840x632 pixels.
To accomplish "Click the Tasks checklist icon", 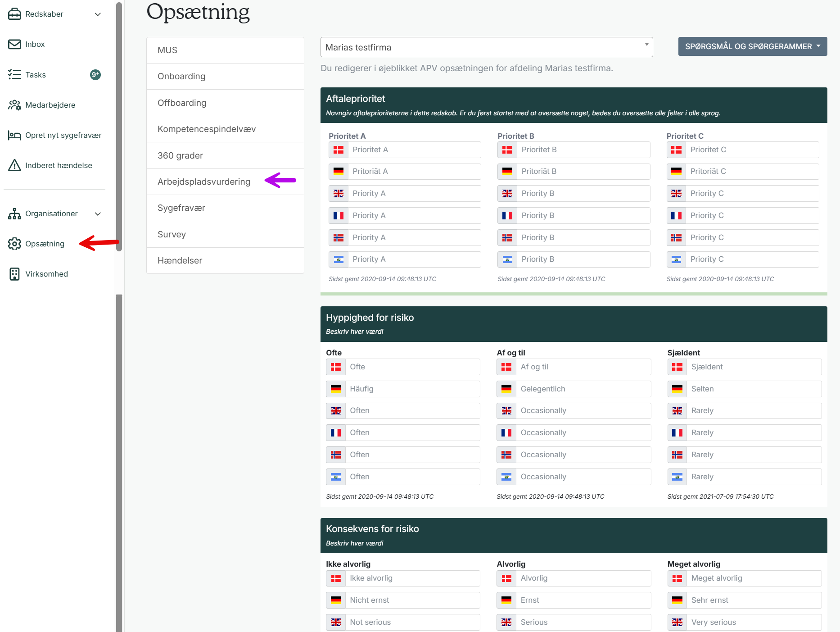I will click(14, 74).
